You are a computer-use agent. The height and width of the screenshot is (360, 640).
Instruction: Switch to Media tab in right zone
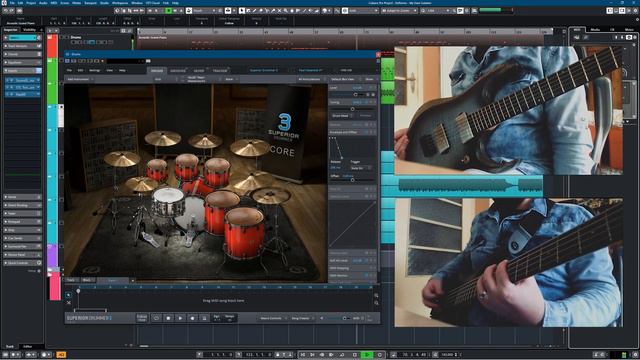595,30
